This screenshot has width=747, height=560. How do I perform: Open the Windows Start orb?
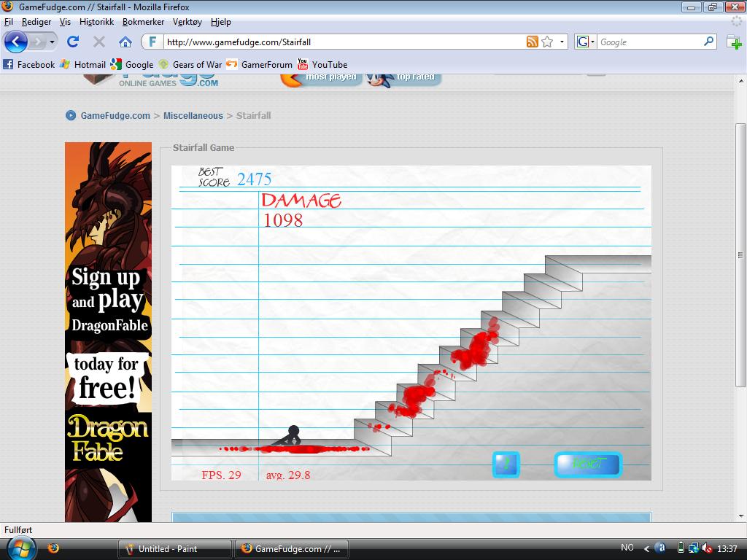20,548
